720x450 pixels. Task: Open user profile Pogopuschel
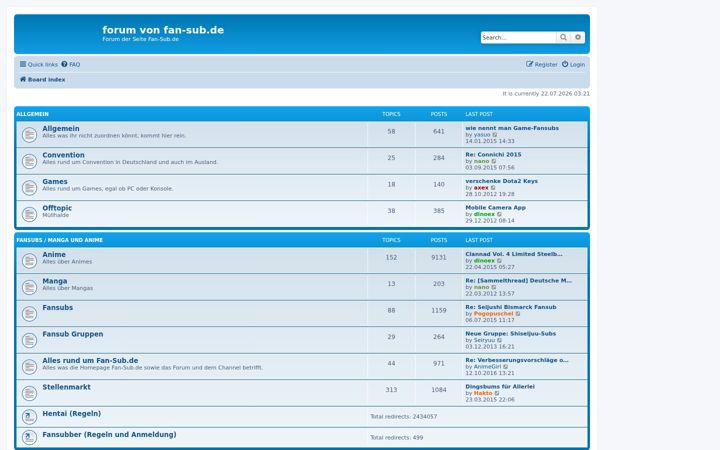[x=493, y=314]
